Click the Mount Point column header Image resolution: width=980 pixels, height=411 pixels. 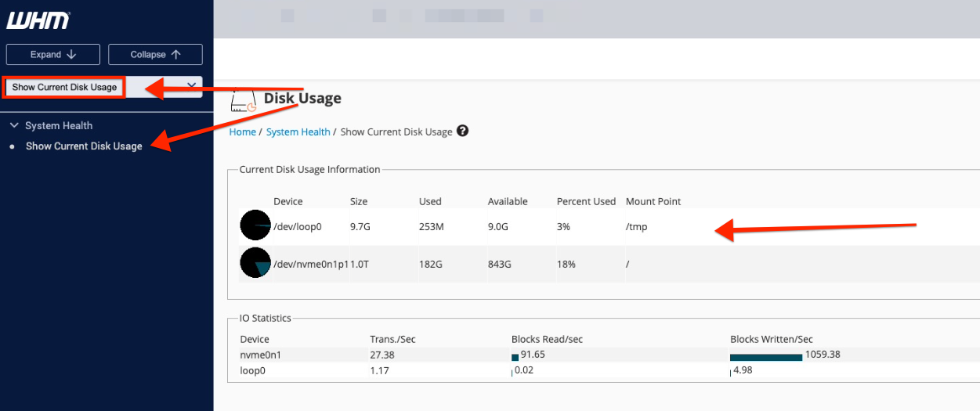coord(653,201)
